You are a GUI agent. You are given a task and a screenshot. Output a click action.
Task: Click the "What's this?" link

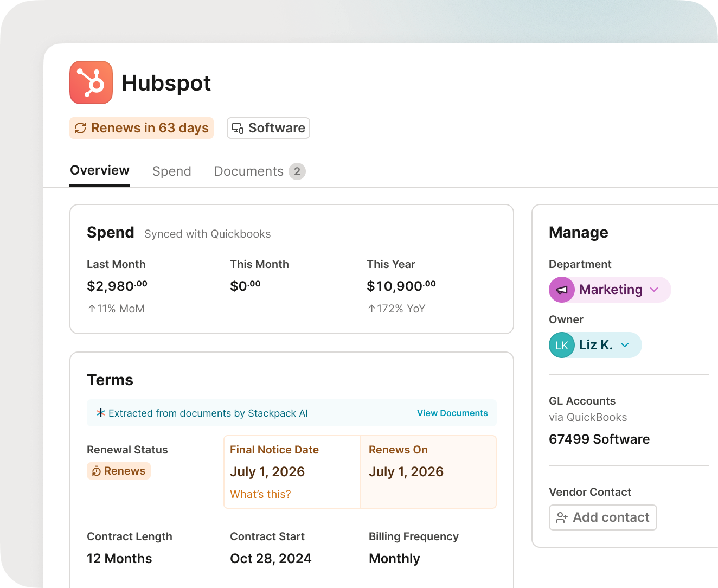(x=260, y=494)
